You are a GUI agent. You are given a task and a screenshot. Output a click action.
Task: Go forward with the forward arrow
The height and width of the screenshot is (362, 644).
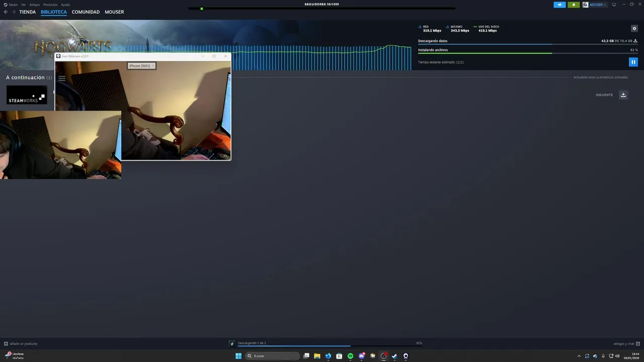[14, 12]
